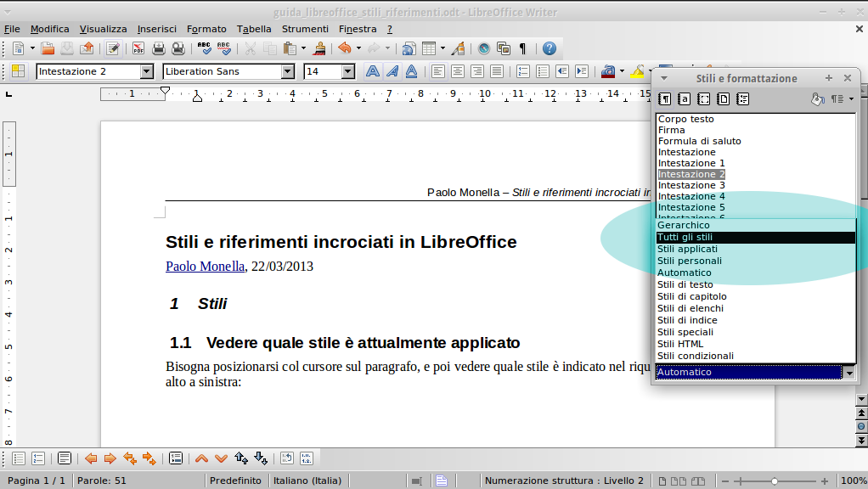868x489 pixels.
Task: Click the Paste clipboard icon
Action: click(290, 48)
